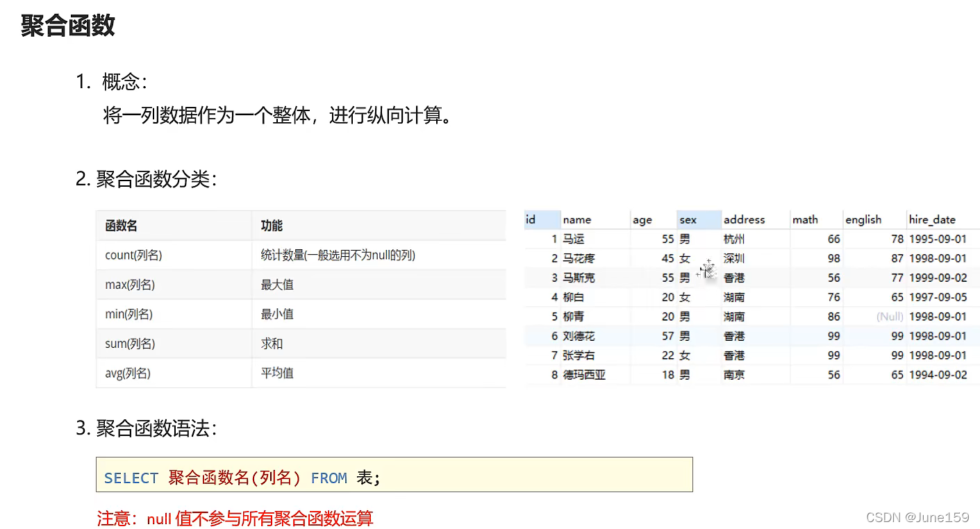Select age value 18
Screen dimensions: 980x529
[x=667, y=375]
